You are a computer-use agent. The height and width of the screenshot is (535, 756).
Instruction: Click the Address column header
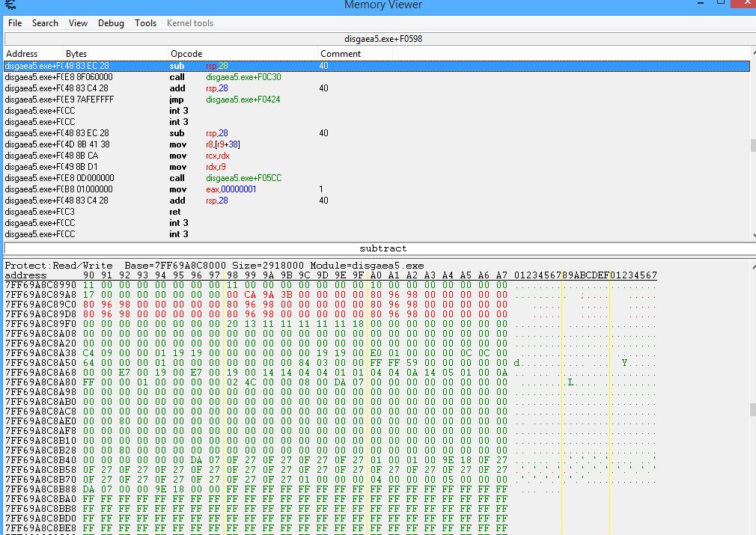pos(33,54)
